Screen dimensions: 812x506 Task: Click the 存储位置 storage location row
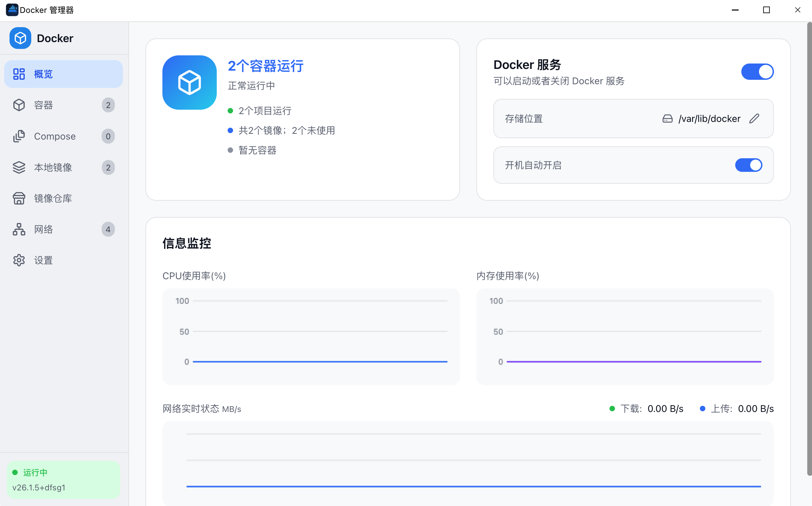click(x=633, y=119)
